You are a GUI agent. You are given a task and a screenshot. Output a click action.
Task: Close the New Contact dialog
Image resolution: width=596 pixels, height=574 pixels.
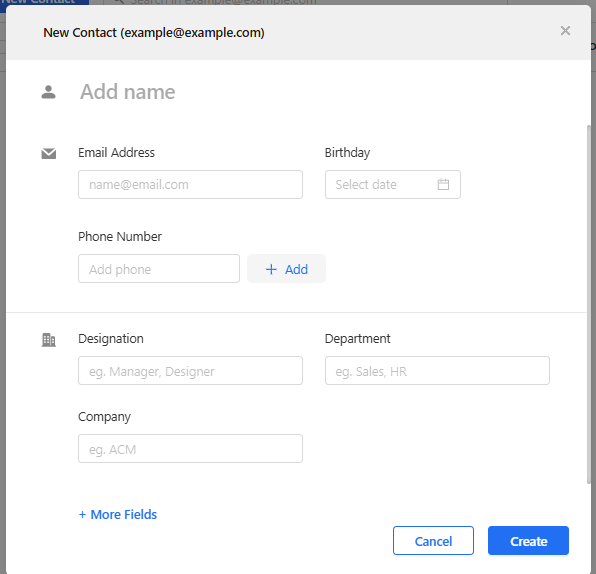(565, 31)
